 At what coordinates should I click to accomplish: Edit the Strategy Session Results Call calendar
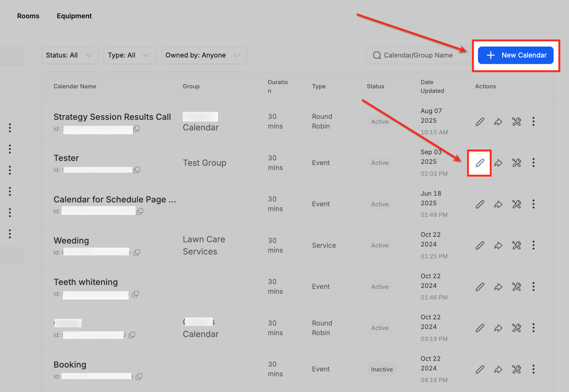pos(480,122)
